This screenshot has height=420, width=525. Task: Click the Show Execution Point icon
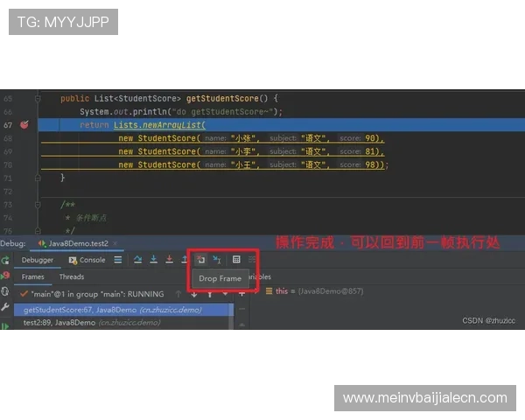(117, 260)
